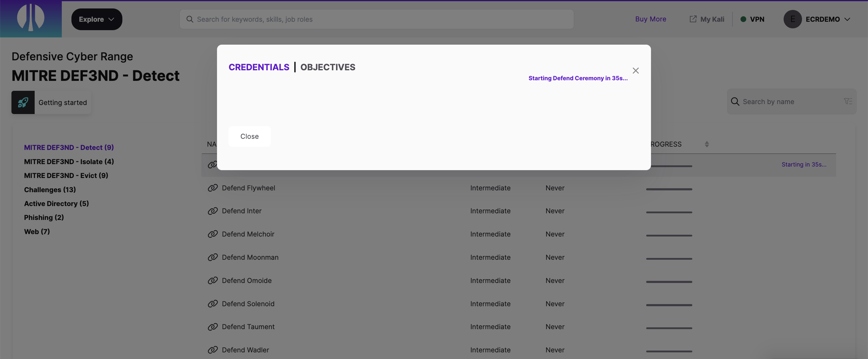Open the Buy More link
The height and width of the screenshot is (359, 868).
coord(651,19)
